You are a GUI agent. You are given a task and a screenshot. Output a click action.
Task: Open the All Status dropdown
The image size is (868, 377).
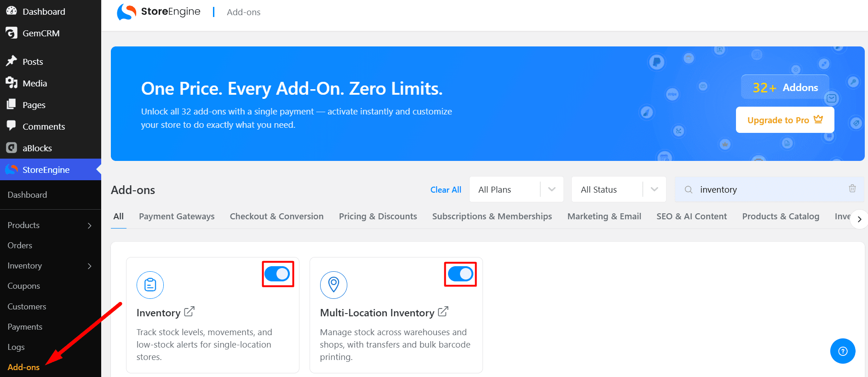tap(619, 189)
